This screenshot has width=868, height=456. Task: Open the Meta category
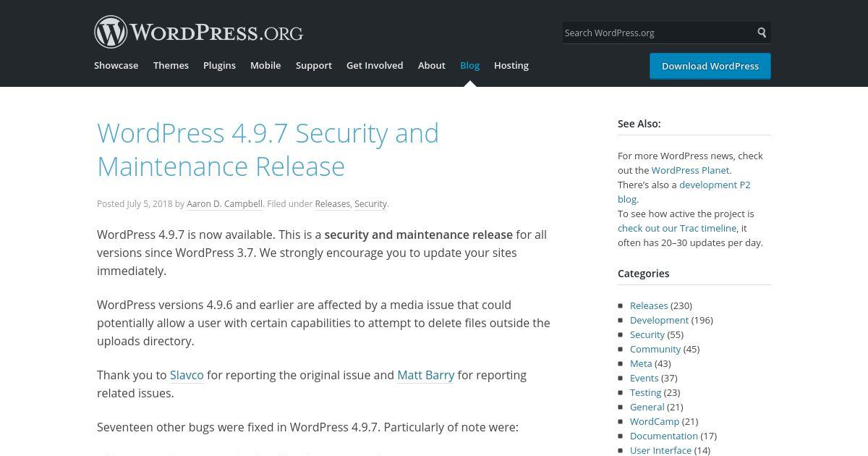(641, 363)
